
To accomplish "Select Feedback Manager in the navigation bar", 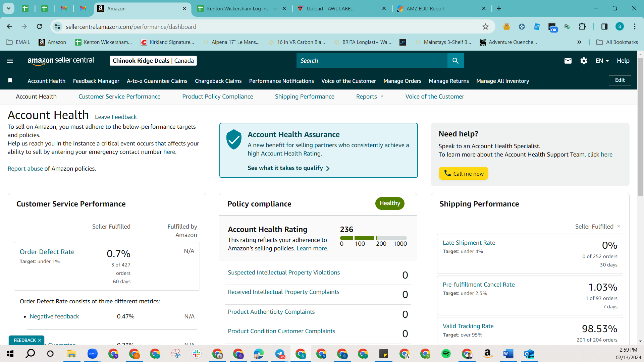I will [x=96, y=81].
